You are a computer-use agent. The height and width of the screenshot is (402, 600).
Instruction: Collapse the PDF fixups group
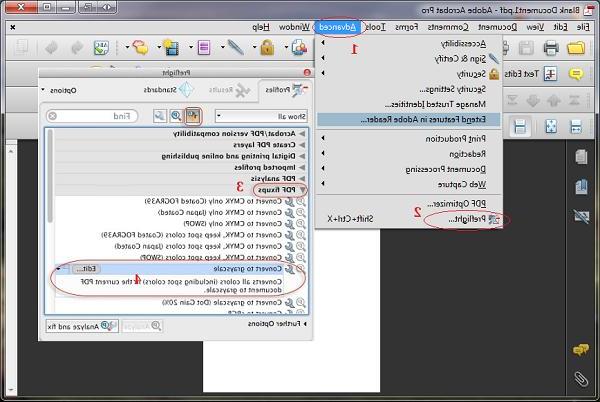point(303,190)
